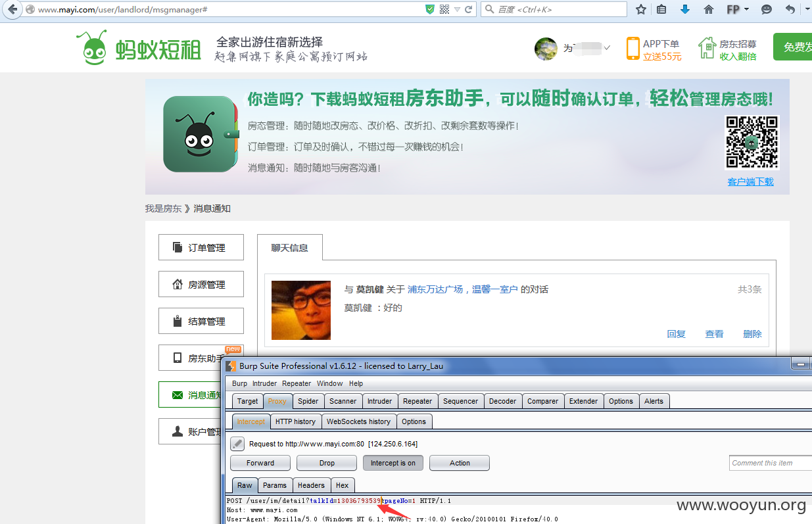Go to browser home page icon
812x524 pixels.
coord(709,10)
